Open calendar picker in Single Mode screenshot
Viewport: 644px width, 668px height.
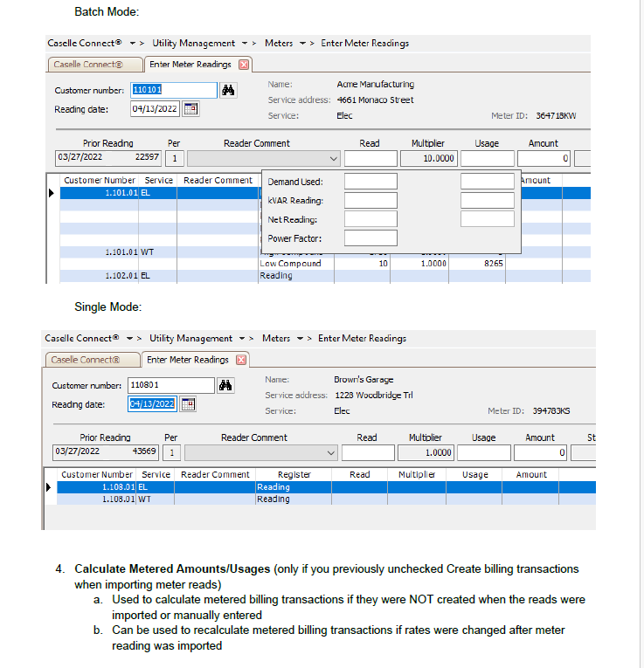[x=189, y=404]
